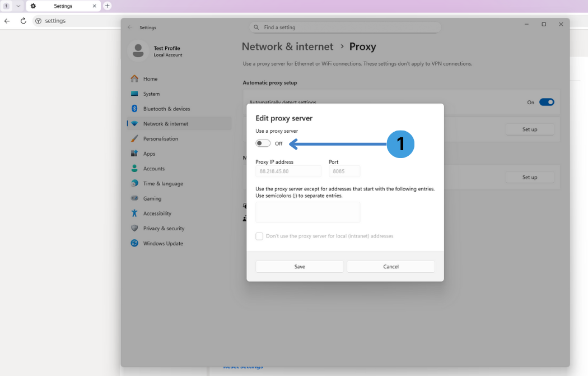The width and height of the screenshot is (588, 376).
Task: Open Apps settings page
Action: click(179, 154)
